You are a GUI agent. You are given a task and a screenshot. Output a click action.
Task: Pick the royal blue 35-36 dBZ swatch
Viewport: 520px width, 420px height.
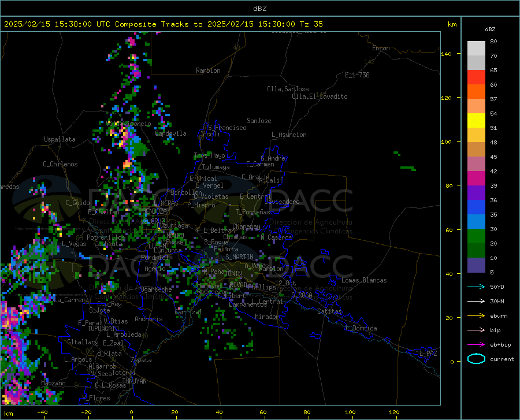476,207
